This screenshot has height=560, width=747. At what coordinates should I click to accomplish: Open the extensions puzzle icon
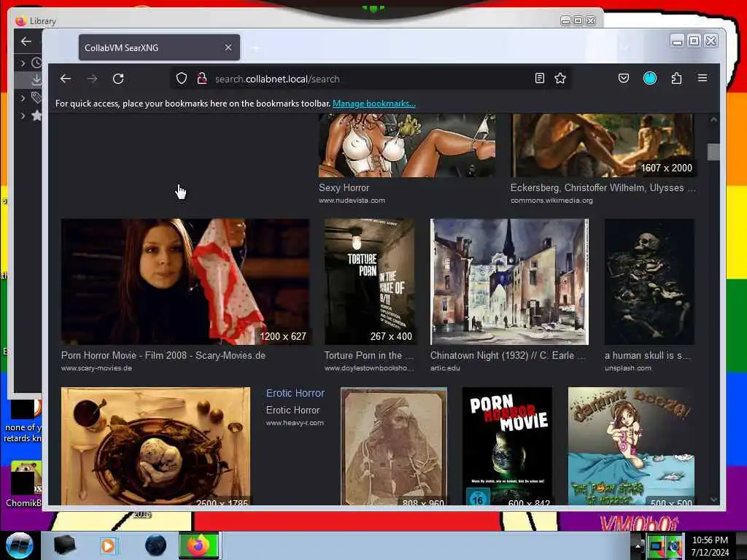pyautogui.click(x=676, y=78)
